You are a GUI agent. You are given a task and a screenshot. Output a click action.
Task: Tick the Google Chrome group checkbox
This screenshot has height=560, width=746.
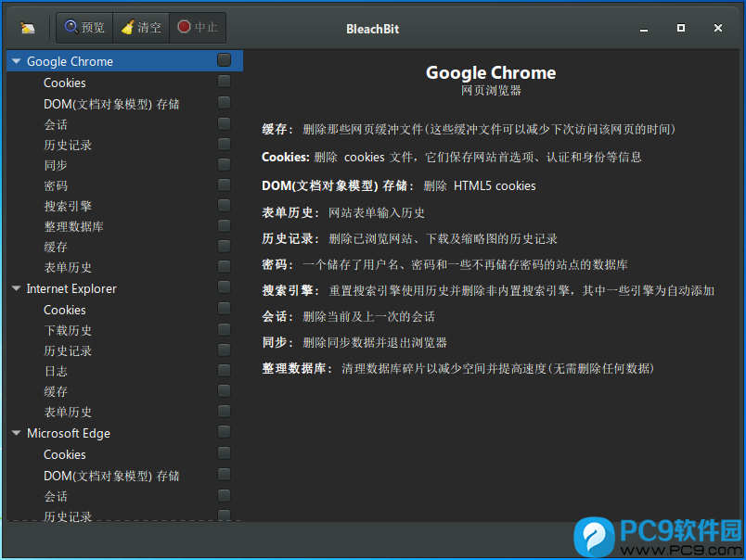(225, 60)
